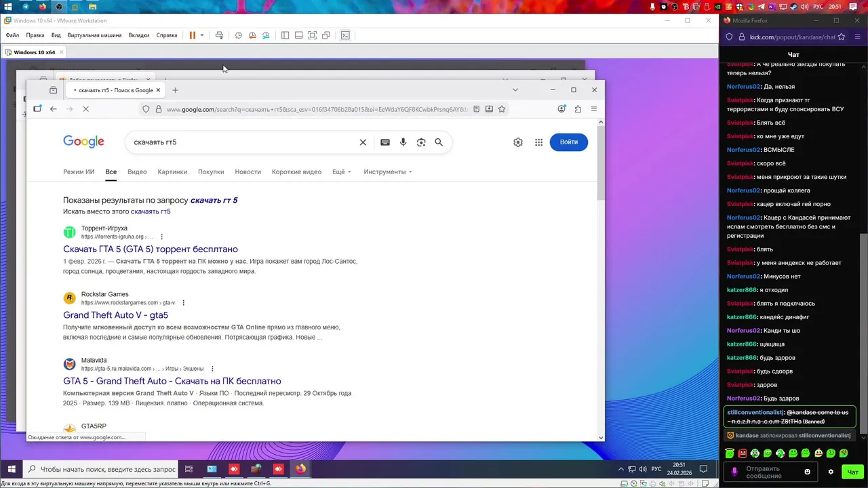Open Firefox tab overview icon left of tab
The image size is (868, 488).
pyautogui.click(x=54, y=89)
